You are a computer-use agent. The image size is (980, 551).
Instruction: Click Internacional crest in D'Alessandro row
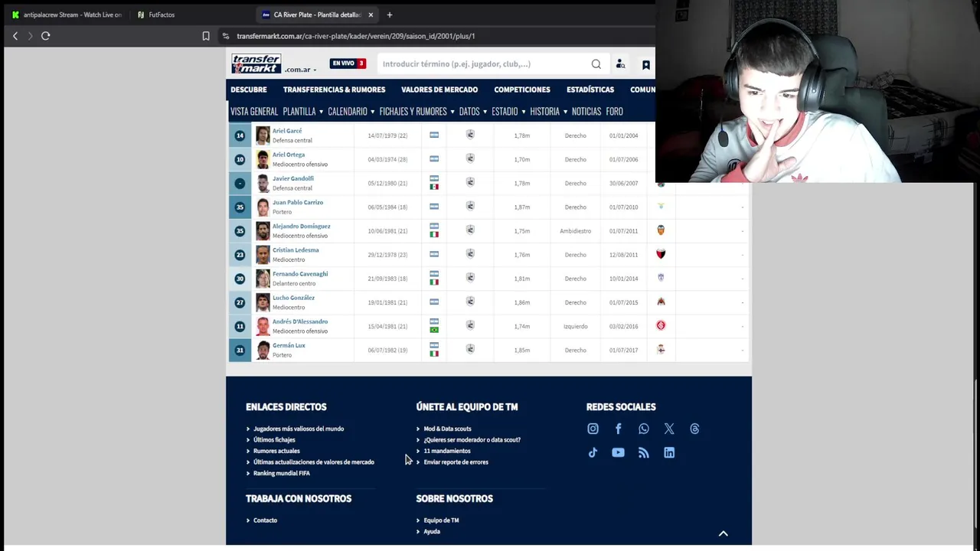pos(661,326)
